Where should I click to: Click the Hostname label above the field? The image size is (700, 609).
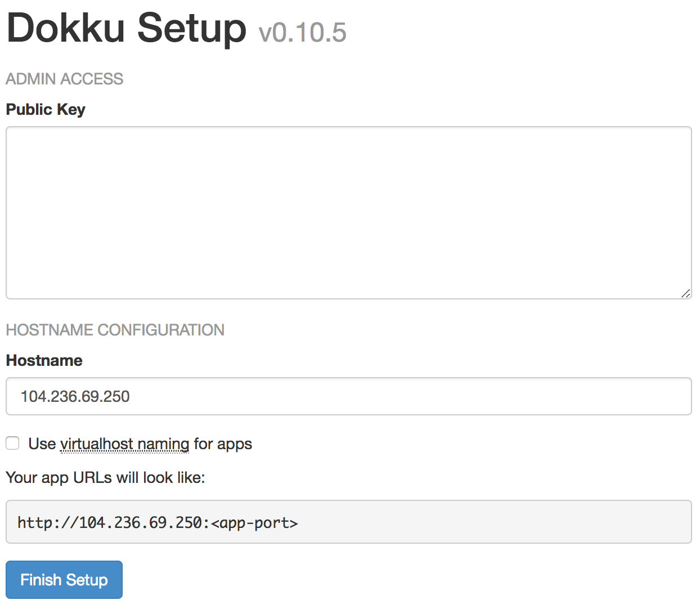(x=44, y=360)
